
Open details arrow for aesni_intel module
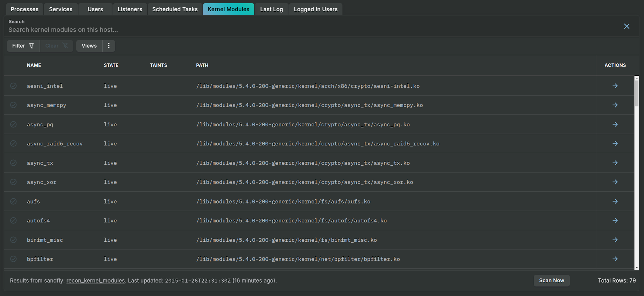point(615,86)
